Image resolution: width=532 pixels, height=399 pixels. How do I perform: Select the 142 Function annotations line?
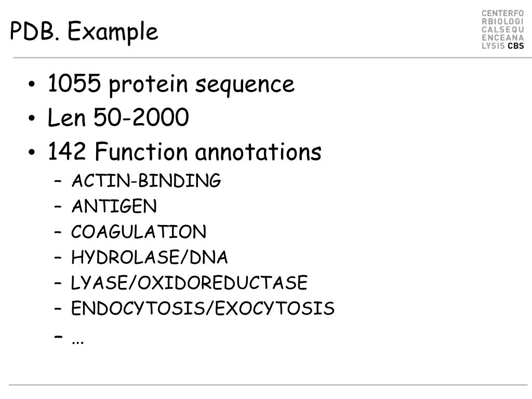pyautogui.click(x=184, y=151)
